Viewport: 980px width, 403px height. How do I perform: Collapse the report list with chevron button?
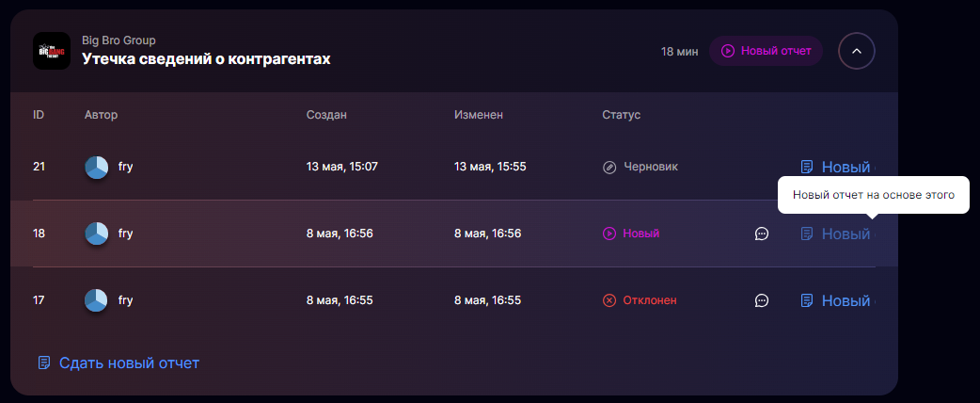[x=856, y=51]
